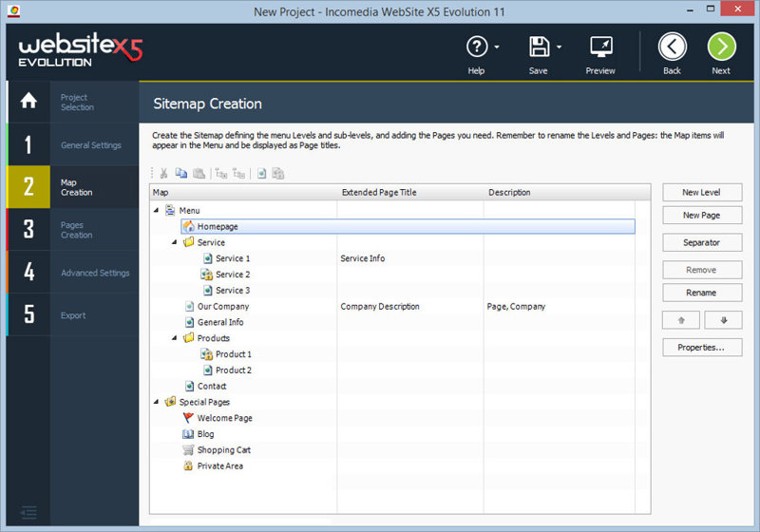Click the Save floppy disk icon
This screenshot has width=760, height=532.
(539, 47)
